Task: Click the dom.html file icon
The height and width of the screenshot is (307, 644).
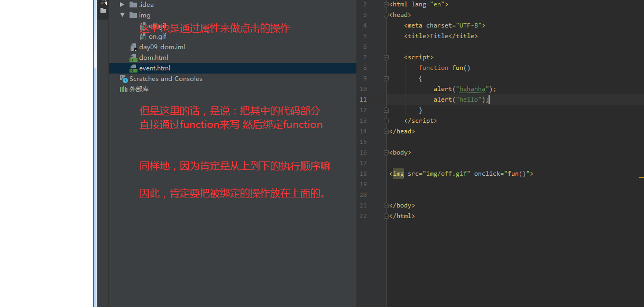Action: click(133, 58)
